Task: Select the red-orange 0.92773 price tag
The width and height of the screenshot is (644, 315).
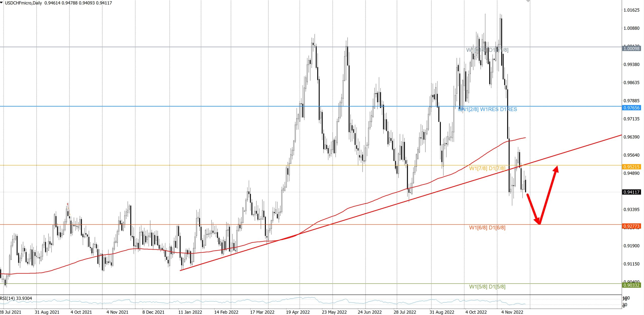Action: click(631, 226)
